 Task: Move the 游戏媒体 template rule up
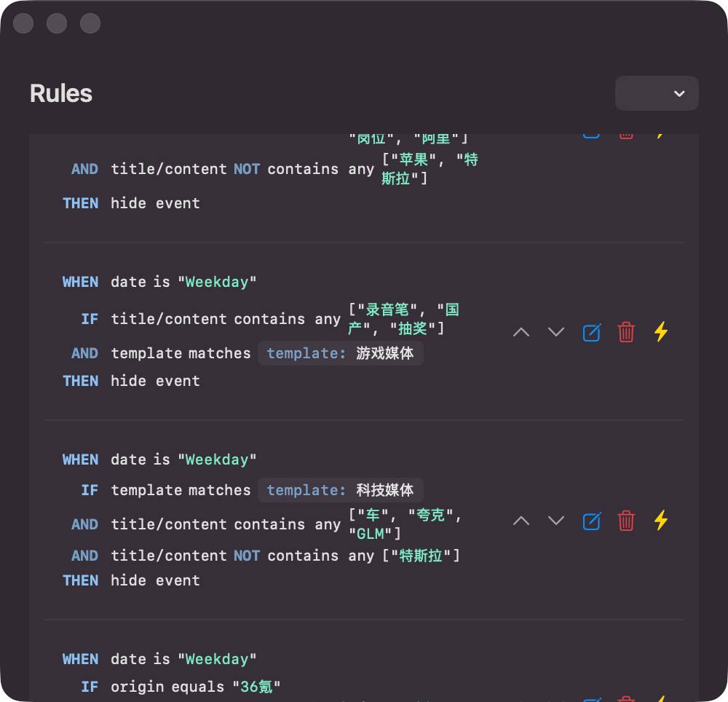click(x=521, y=332)
